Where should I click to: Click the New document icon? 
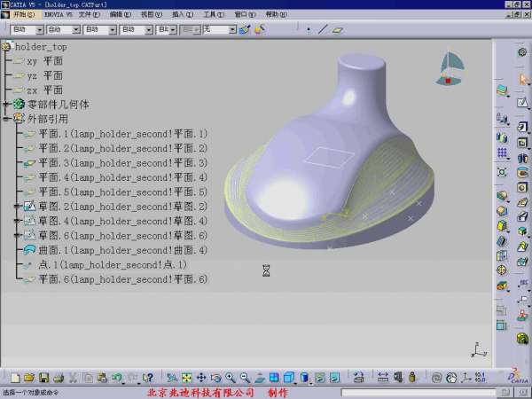15,378
